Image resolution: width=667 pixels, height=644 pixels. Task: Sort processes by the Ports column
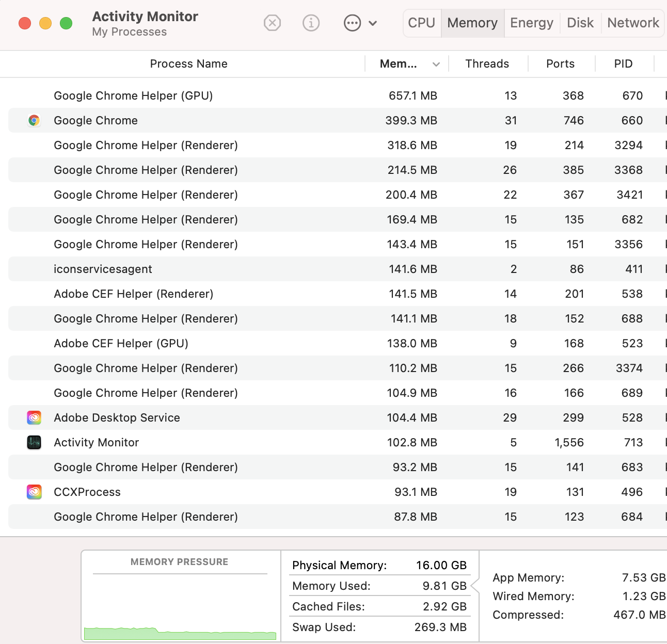click(x=560, y=64)
